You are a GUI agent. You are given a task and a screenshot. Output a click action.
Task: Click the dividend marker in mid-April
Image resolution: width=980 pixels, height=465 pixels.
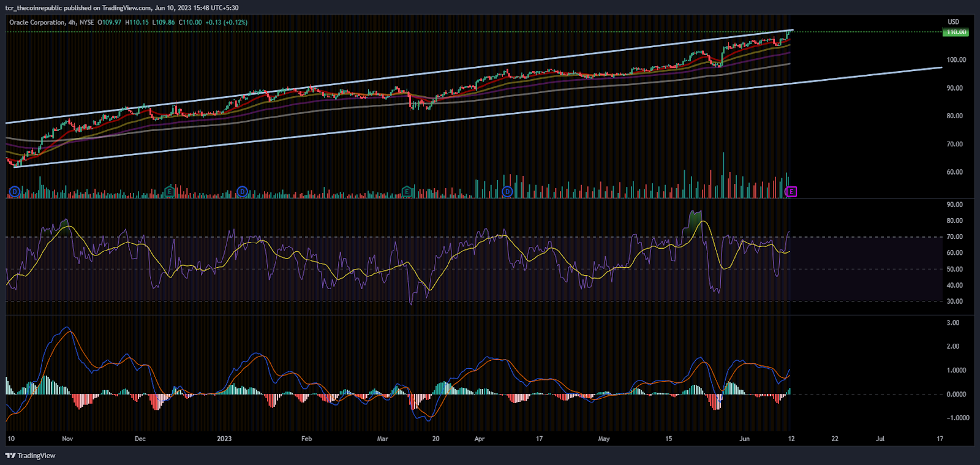507,192
